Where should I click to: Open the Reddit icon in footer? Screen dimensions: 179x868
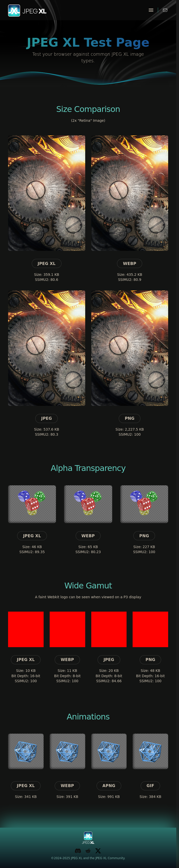[x=88, y=851]
